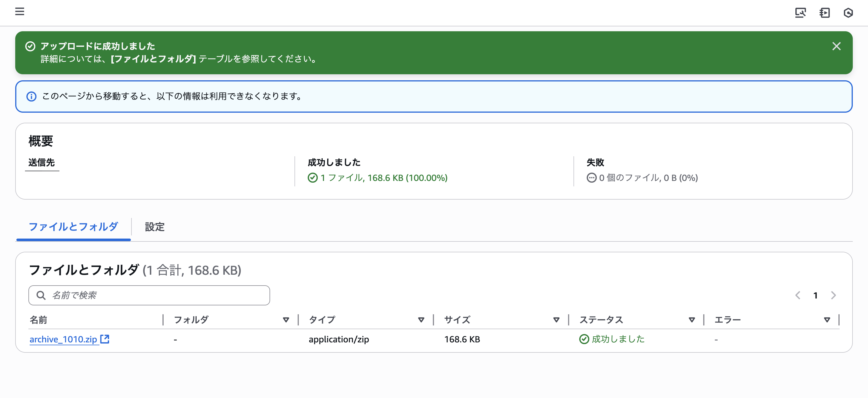Image resolution: width=868 pixels, height=398 pixels.
Task: Dismiss the green upload success banner
Action: [836, 46]
